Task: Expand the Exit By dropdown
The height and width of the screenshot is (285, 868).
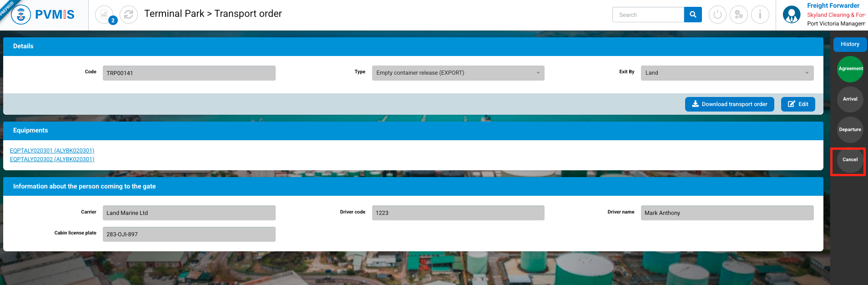Action: click(x=727, y=73)
